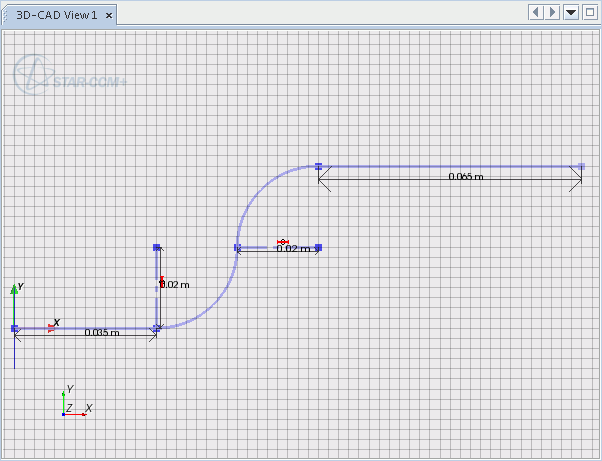Click the green Y axis arrow at origin
Screen dimensions: 602x461
coord(14,289)
